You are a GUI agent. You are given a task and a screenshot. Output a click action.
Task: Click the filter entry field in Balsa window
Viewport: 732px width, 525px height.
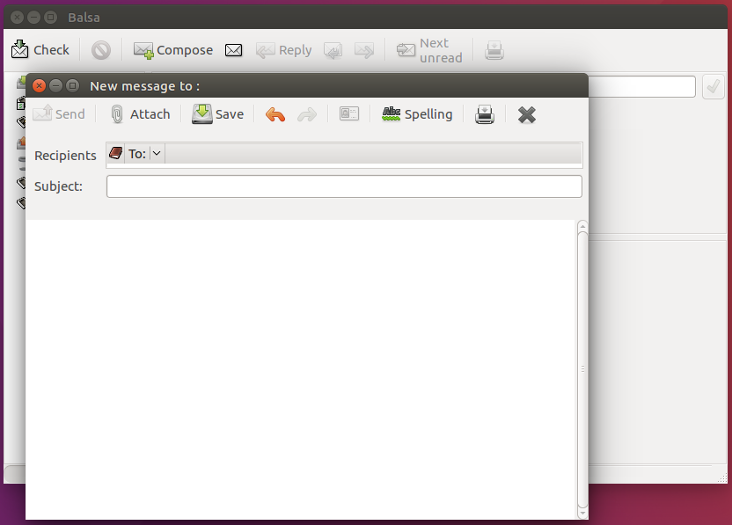pyautogui.click(x=642, y=87)
